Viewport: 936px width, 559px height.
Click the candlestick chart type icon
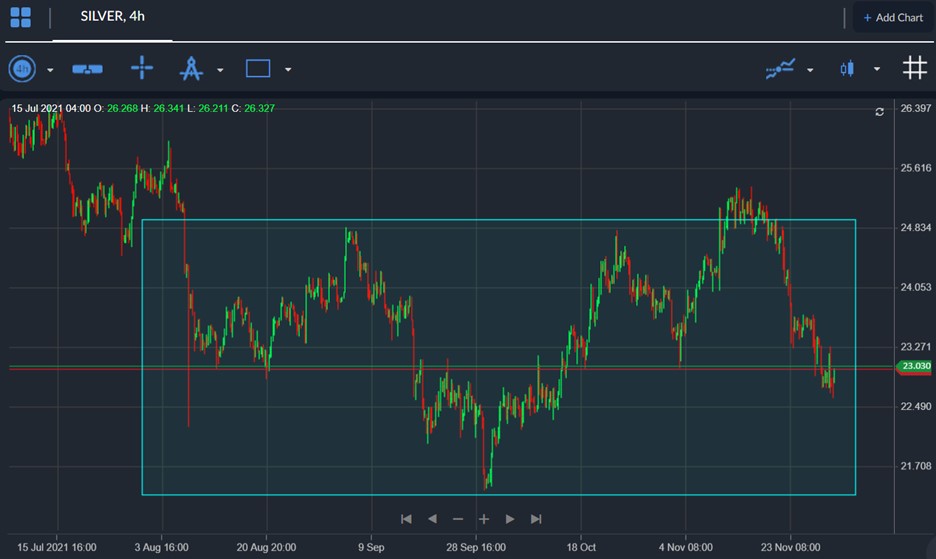pos(848,69)
